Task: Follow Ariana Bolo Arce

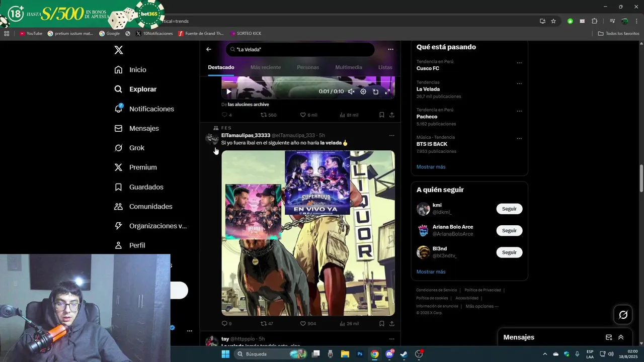Action: pyautogui.click(x=509, y=230)
